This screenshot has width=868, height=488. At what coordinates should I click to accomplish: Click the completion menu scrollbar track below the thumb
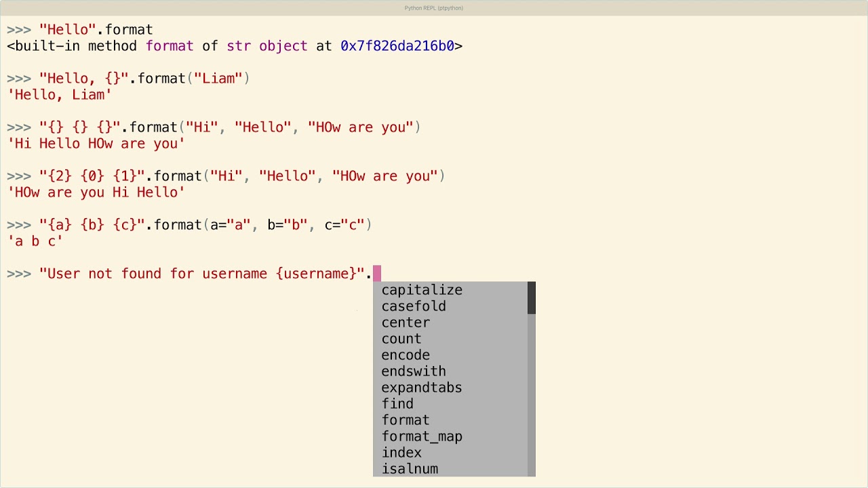pyautogui.click(x=532, y=393)
